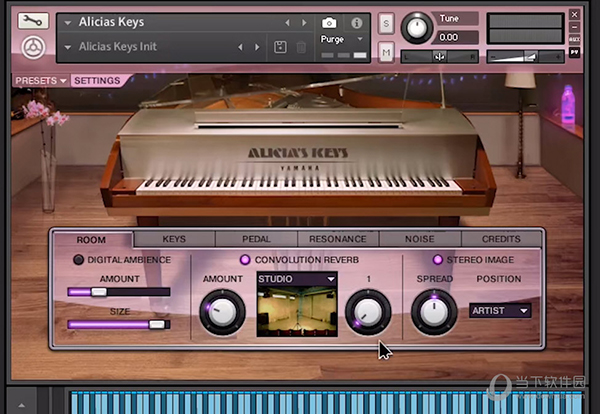This screenshot has height=414, width=600.
Task: Switch to the KEYS tab
Action: pyautogui.click(x=174, y=239)
